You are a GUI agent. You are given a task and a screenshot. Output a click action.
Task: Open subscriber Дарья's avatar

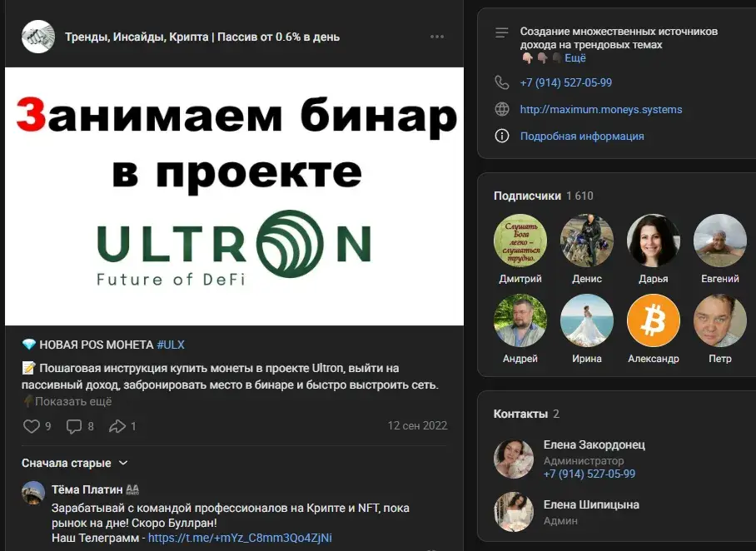654,241
